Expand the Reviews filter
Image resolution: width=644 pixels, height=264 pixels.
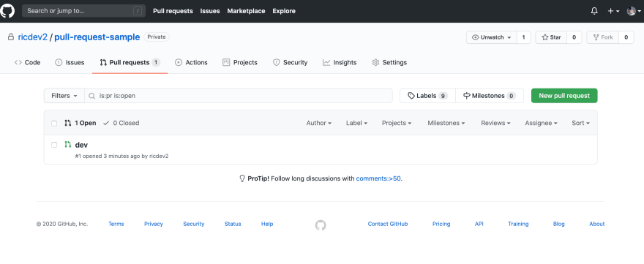(x=495, y=123)
